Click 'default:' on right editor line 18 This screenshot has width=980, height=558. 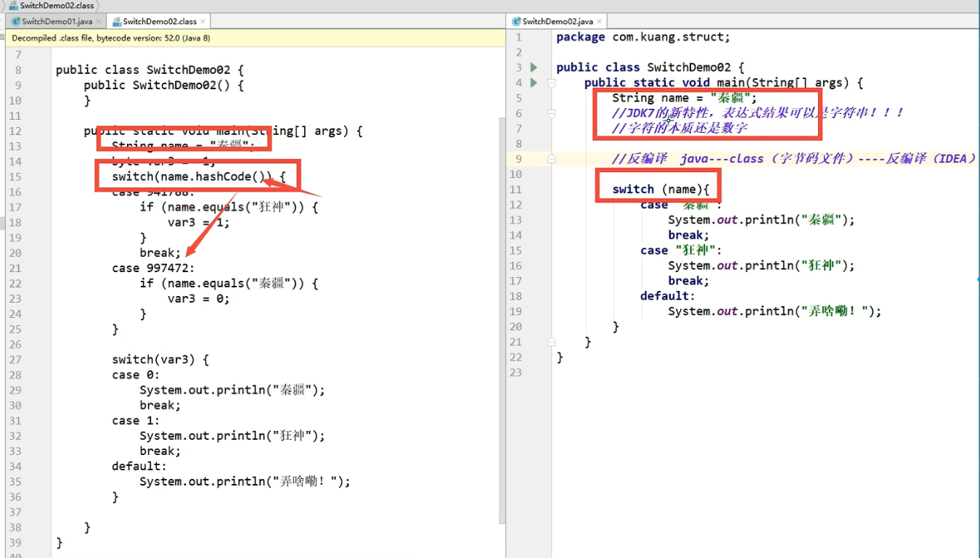(x=668, y=296)
